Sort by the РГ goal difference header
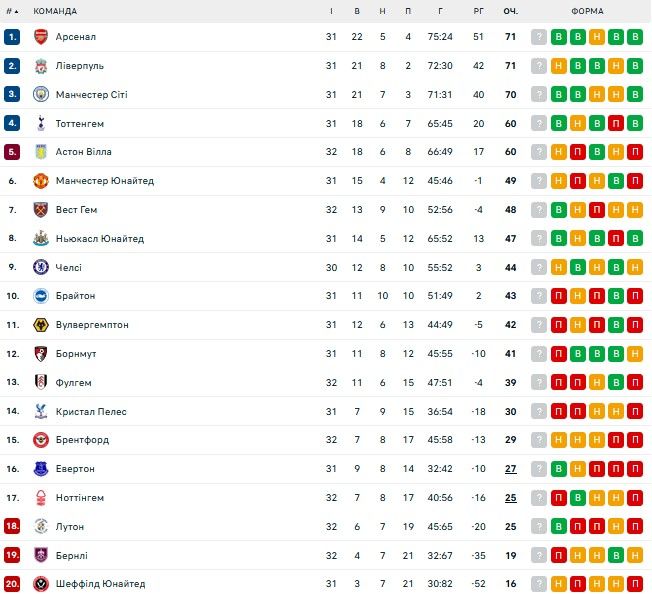The image size is (652, 594). pos(478,11)
